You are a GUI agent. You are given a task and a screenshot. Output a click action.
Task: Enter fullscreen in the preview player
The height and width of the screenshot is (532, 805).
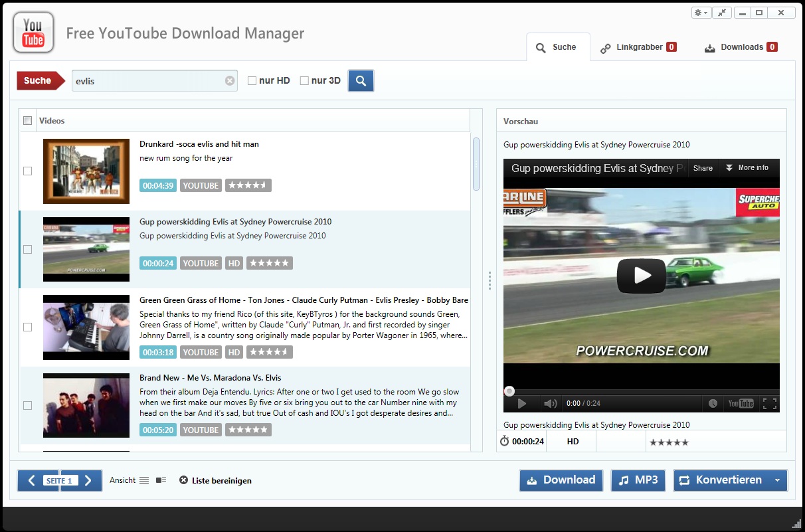[x=769, y=403]
